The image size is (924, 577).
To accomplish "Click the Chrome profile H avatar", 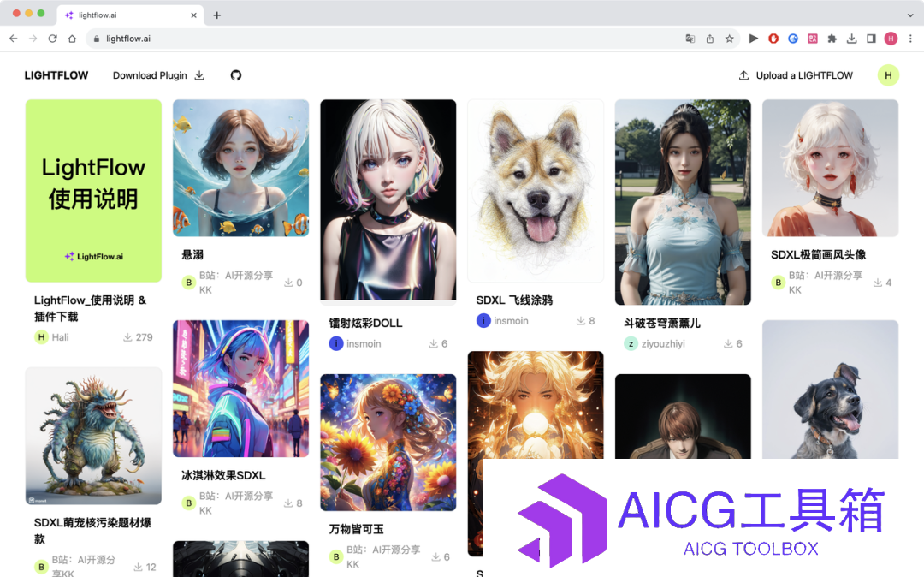I will point(891,39).
